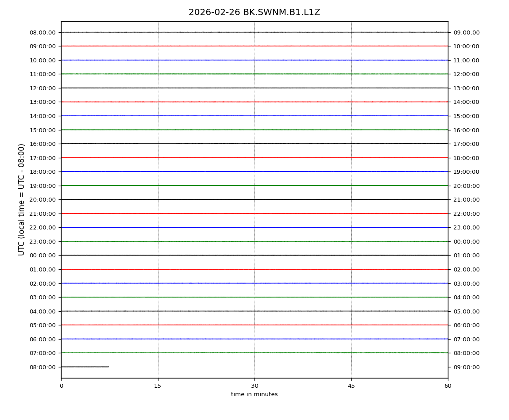This screenshot has width=509, height=420.
Task: Select the 30 minute x-axis tick label
Action: [x=254, y=386]
